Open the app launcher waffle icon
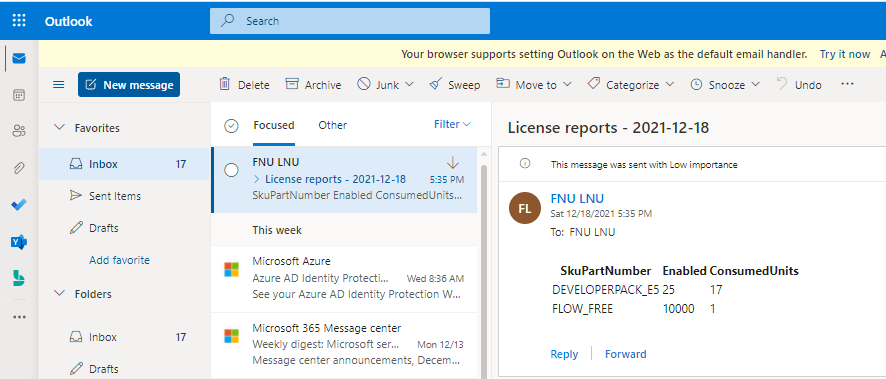Viewport: 886px width, 379px height. pyautogui.click(x=19, y=21)
